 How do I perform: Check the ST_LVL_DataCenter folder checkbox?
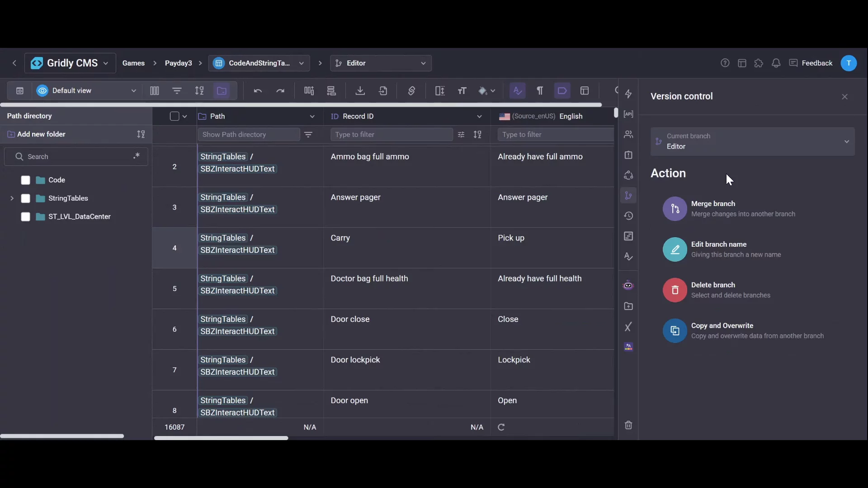coord(26,217)
